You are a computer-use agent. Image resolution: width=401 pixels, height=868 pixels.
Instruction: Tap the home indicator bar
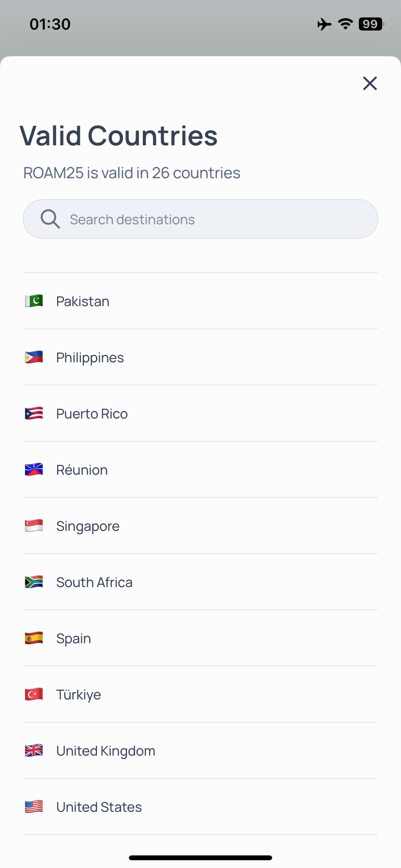200,858
